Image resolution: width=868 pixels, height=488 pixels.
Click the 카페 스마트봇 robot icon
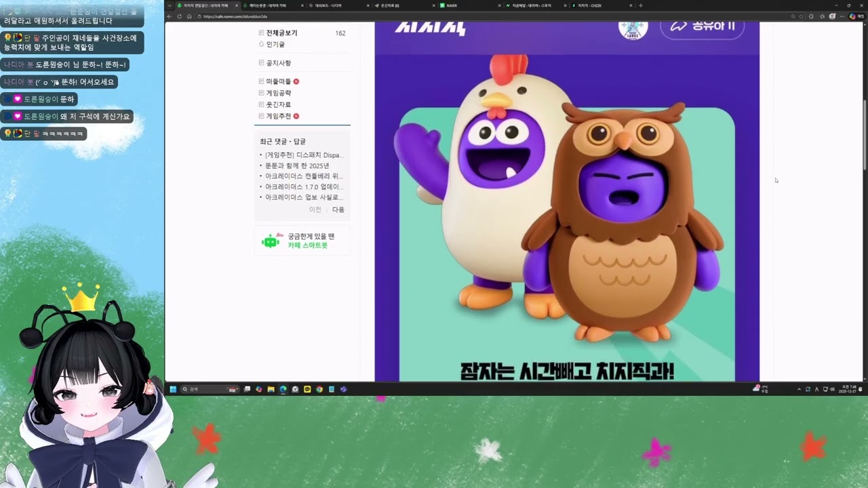271,241
